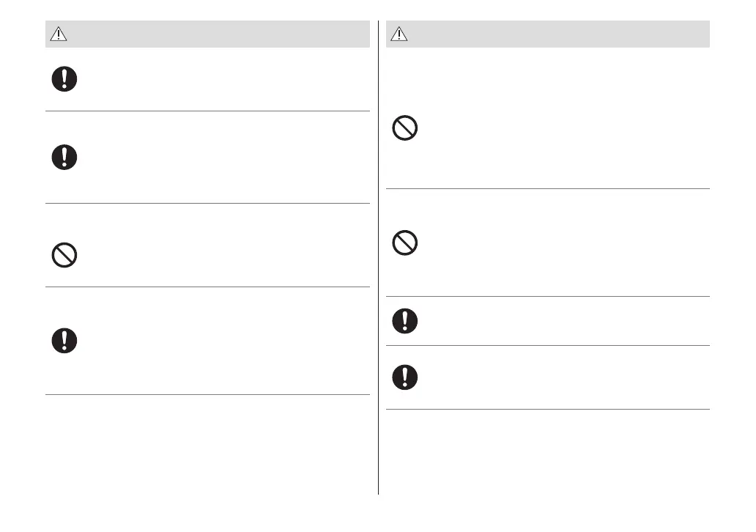
Task: Select the first exclamation icon in left column
Action: (x=64, y=79)
